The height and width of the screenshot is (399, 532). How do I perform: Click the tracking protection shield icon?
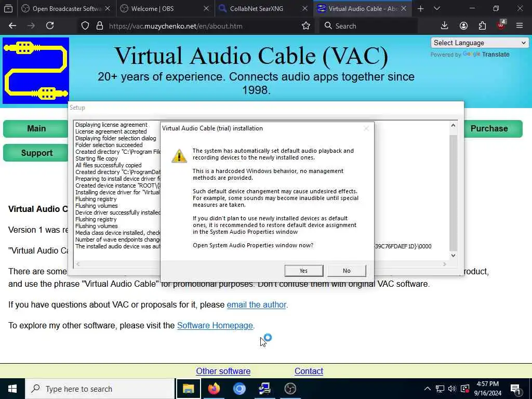(x=85, y=26)
